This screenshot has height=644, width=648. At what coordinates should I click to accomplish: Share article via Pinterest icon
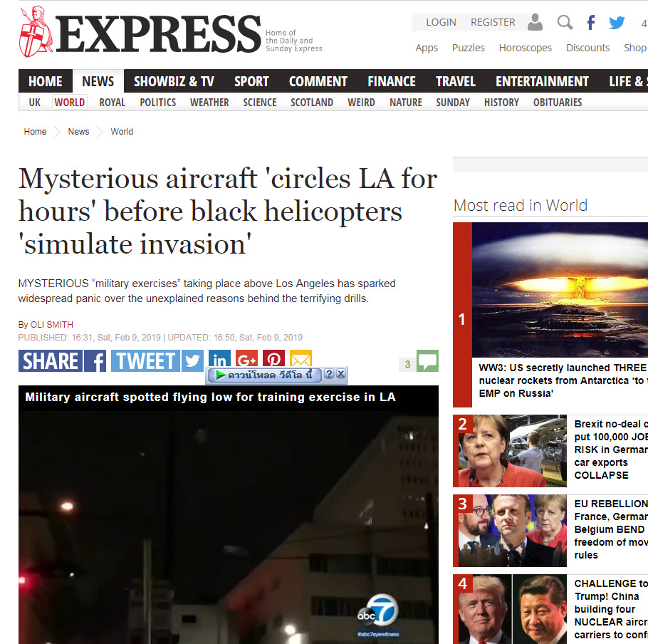pyautogui.click(x=273, y=358)
